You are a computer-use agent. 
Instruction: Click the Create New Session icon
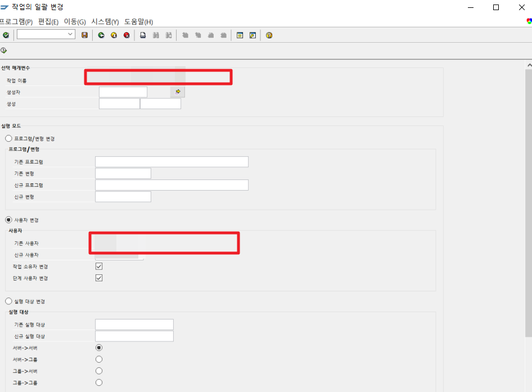click(x=240, y=35)
